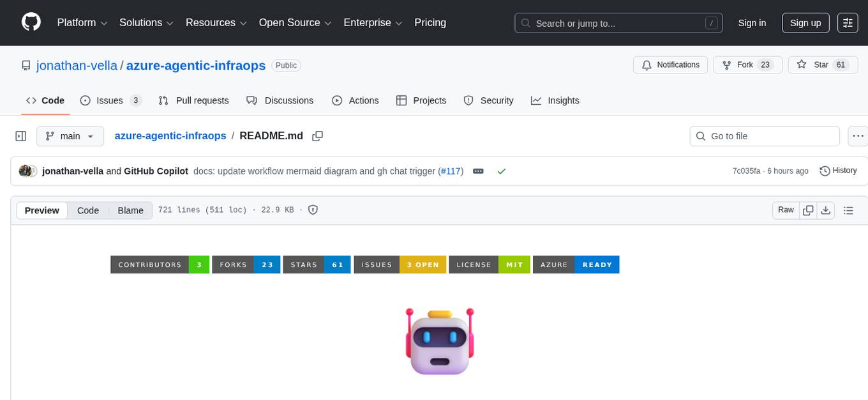868x400 pixels.
Task: Click the download raw file icon
Action: tap(826, 210)
